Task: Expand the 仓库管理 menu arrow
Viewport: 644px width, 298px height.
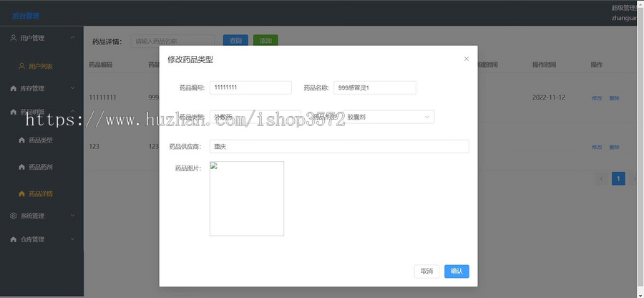Action: point(72,239)
